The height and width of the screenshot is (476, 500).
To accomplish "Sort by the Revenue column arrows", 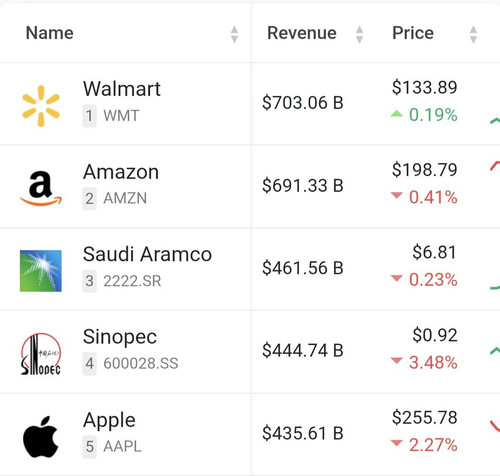I will (359, 34).
